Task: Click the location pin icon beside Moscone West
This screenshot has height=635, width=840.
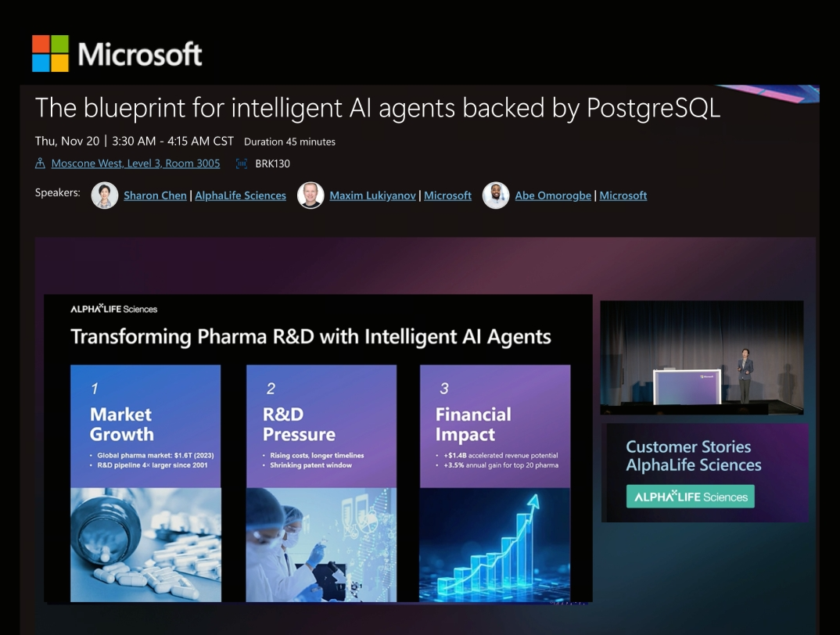Action: (x=41, y=163)
